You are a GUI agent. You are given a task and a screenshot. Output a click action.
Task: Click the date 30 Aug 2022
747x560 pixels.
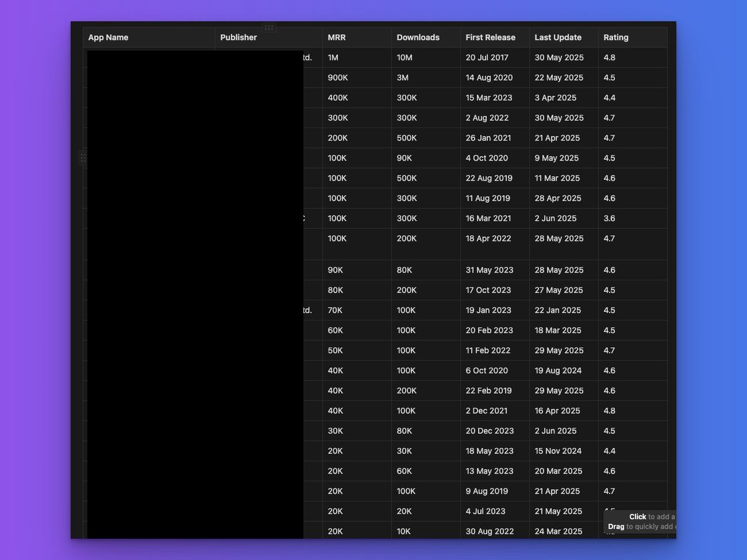pyautogui.click(x=490, y=531)
